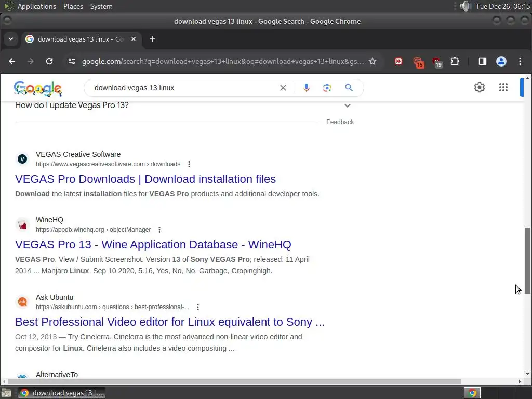Click the Ask Ubuntu favicon
The height and width of the screenshot is (399, 532).
click(22, 302)
